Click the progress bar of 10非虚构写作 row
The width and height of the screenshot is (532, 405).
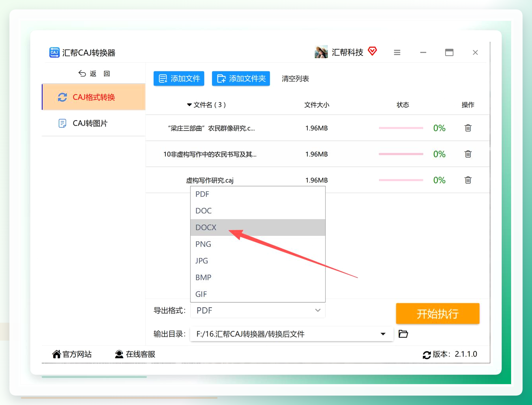[401, 154]
